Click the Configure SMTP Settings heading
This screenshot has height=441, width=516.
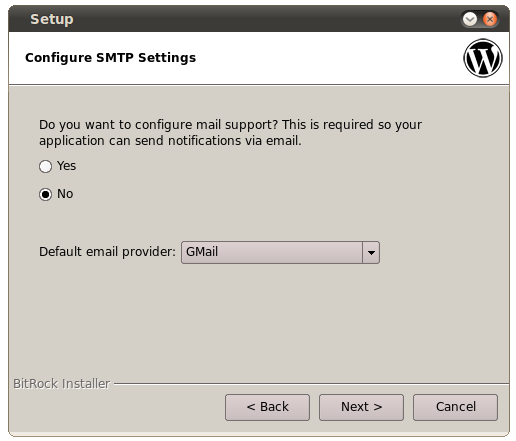[x=111, y=58]
